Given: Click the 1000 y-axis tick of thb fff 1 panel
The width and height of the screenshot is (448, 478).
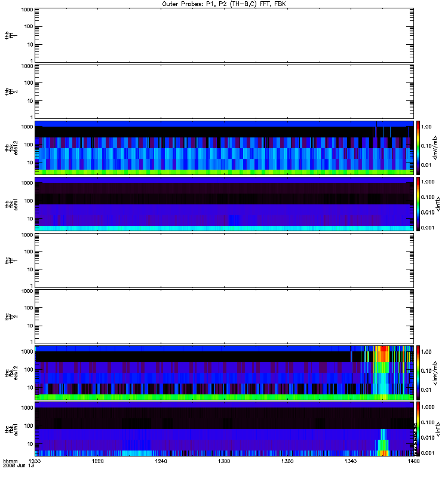Looking at the screenshot, I should pyautogui.click(x=27, y=10).
